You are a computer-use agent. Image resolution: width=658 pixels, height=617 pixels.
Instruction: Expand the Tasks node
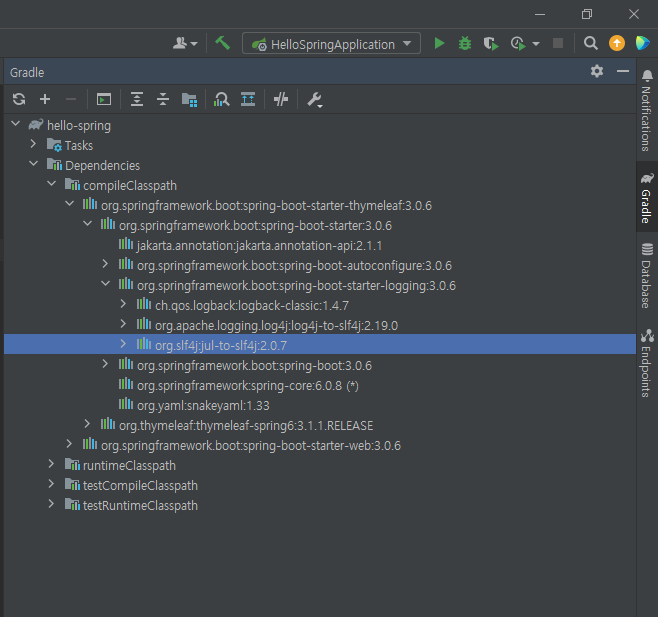(x=34, y=144)
